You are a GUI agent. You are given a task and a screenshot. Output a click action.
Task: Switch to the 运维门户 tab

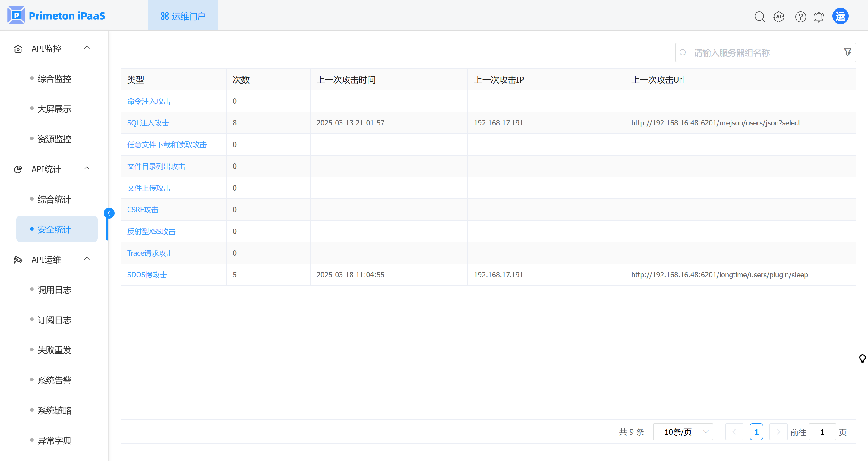(x=183, y=16)
